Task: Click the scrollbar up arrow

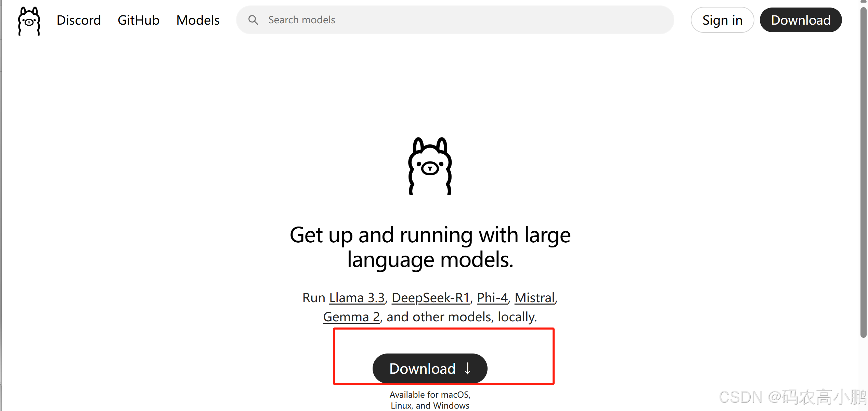Action: tap(864, 2)
